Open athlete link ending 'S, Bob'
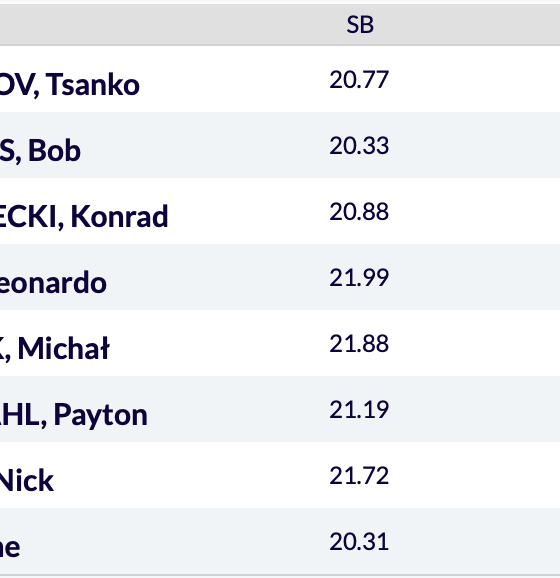 pyautogui.click(x=40, y=150)
